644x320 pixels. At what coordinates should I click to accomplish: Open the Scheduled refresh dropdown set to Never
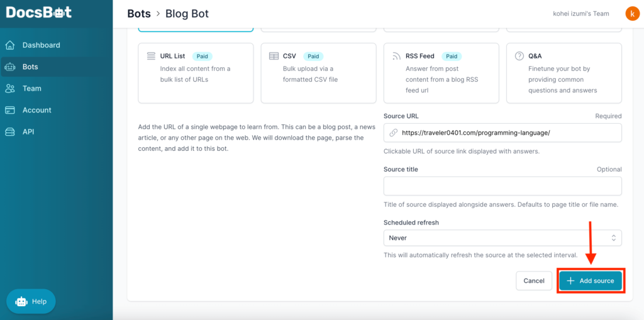pyautogui.click(x=502, y=238)
